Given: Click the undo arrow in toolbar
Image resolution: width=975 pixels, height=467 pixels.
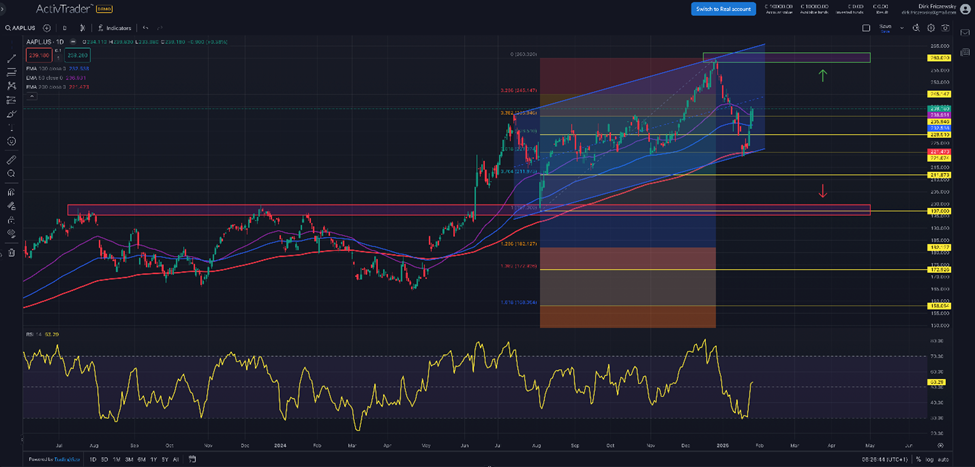Looking at the screenshot, I should click(x=147, y=28).
